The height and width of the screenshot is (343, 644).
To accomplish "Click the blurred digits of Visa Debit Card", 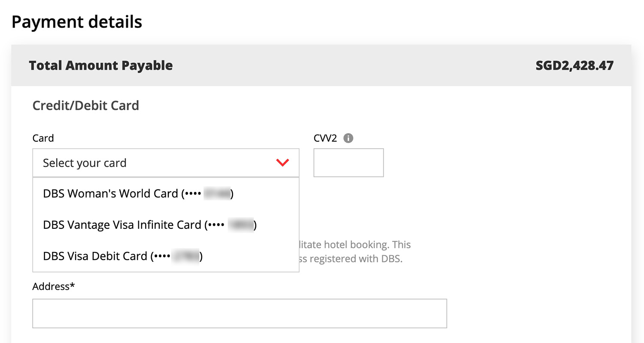I will pyautogui.click(x=186, y=256).
